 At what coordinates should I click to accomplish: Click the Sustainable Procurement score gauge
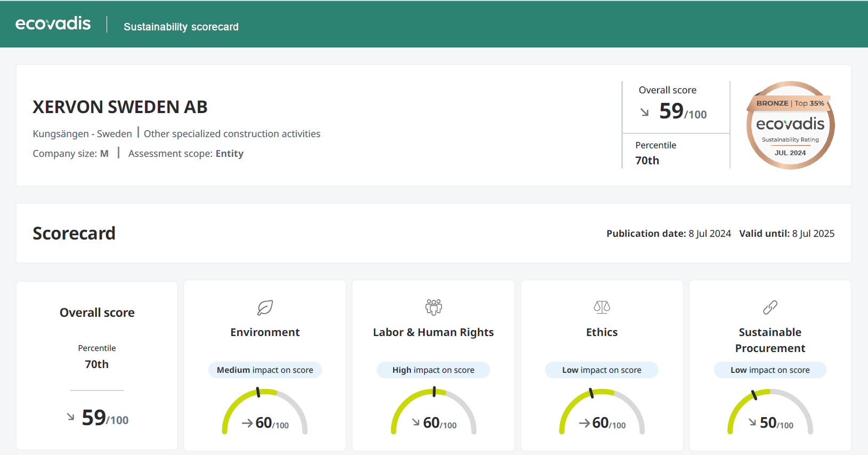point(770,411)
